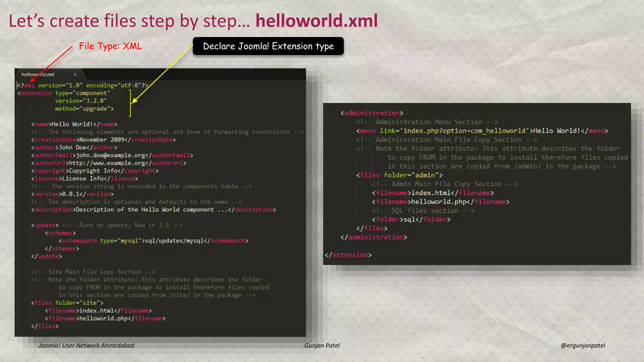Viewport: 644px width, 362px height.
Task: Click the 'Joomla! User Network Ahmedabad' footer text
Action: tap(86, 345)
